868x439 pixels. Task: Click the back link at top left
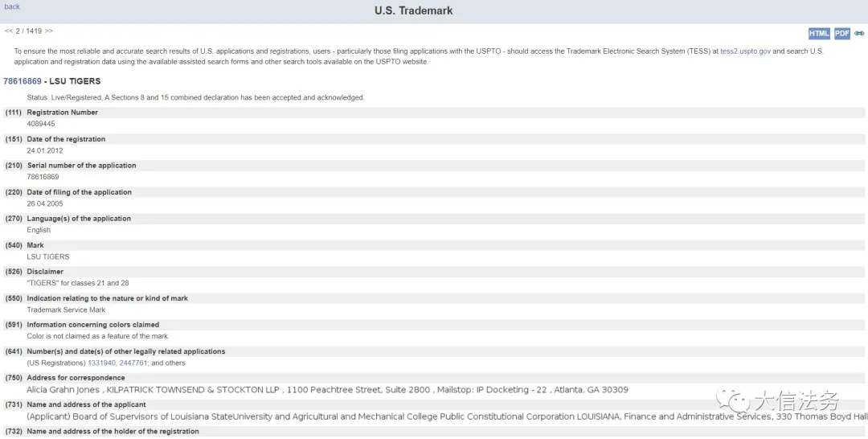12,6
